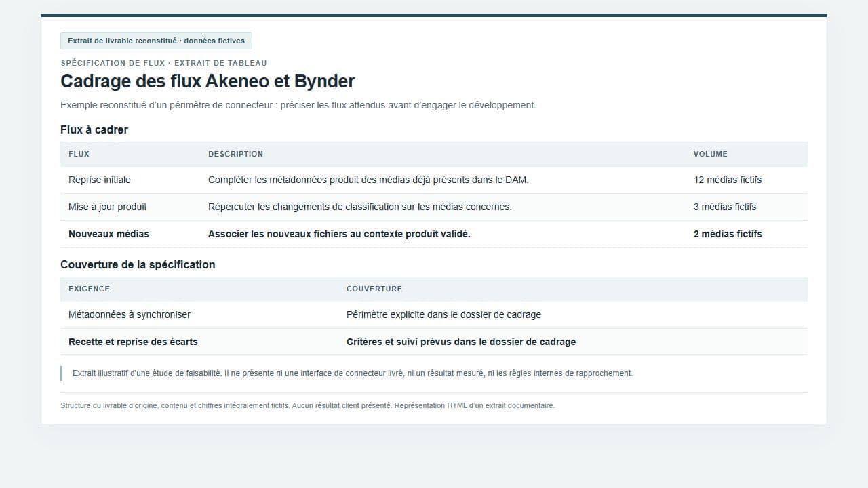868x488 pixels.
Task: Select the title 'Cadrage des flux Akeneo et Bynder'
Action: pos(208,81)
